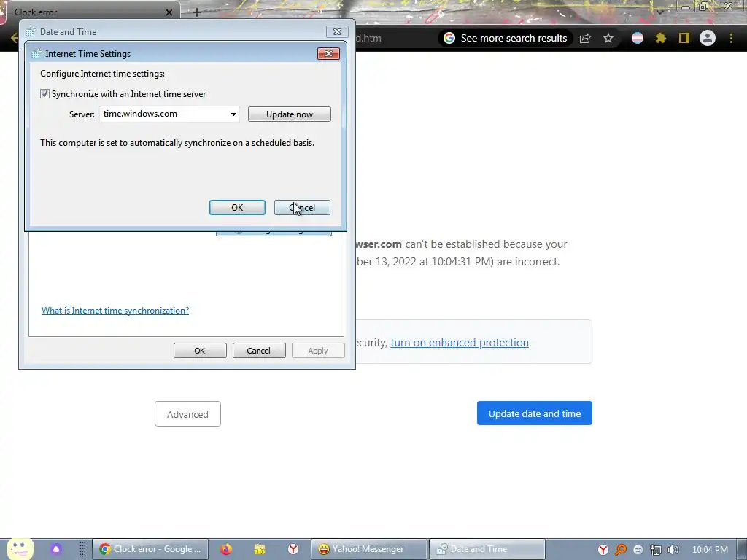The height and width of the screenshot is (560, 747).
Task: Go back in Chrome
Action: coord(15,38)
